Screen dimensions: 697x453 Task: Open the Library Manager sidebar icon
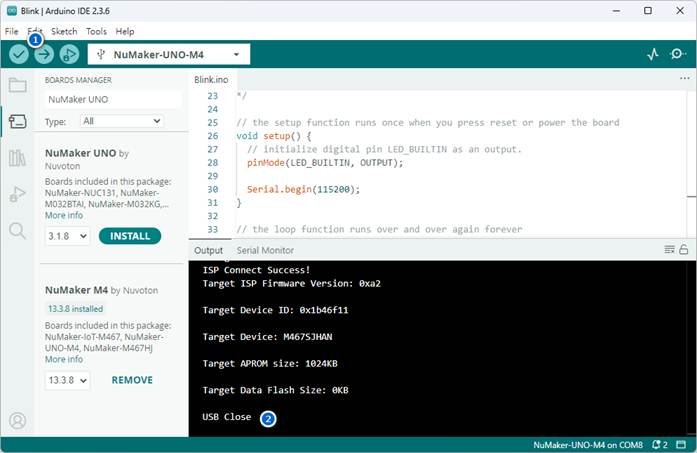tap(17, 158)
